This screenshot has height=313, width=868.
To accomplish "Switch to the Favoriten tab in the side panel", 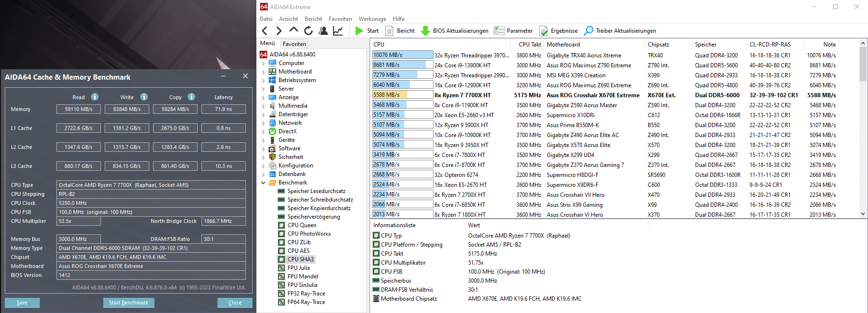I will point(294,44).
